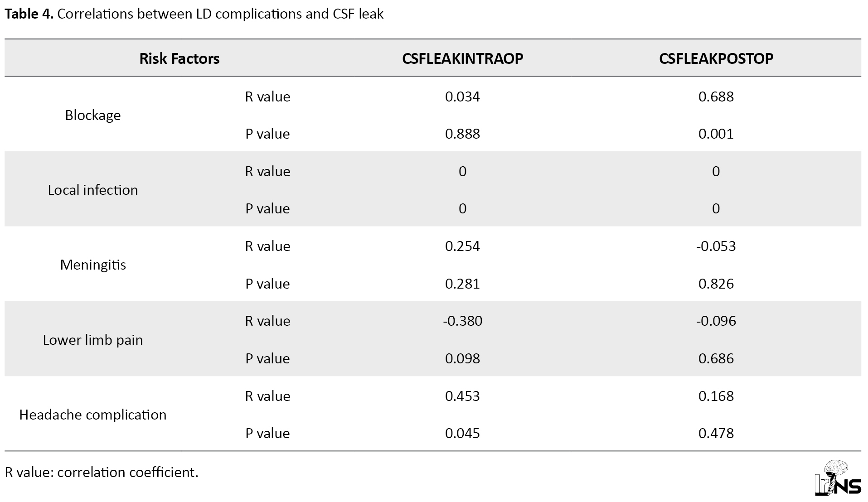Viewport: 868px width, 502px height.
Task: Select the CSFLEAKINTRAOP column header
Action: [462, 58]
